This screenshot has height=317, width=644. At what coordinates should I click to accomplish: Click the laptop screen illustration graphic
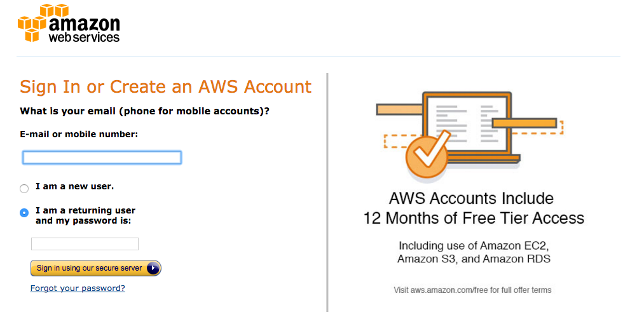coord(468,123)
